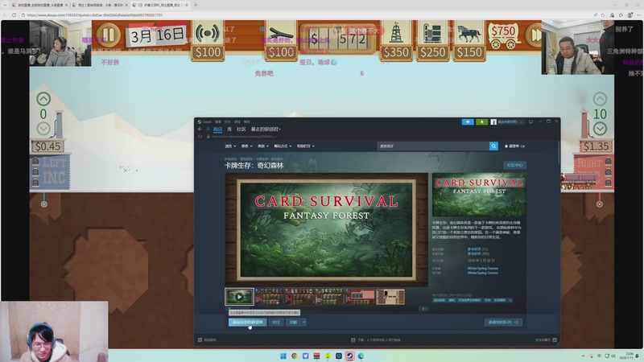Open the Steam 库 tab
This screenshot has height=362, width=644.
tap(229, 130)
